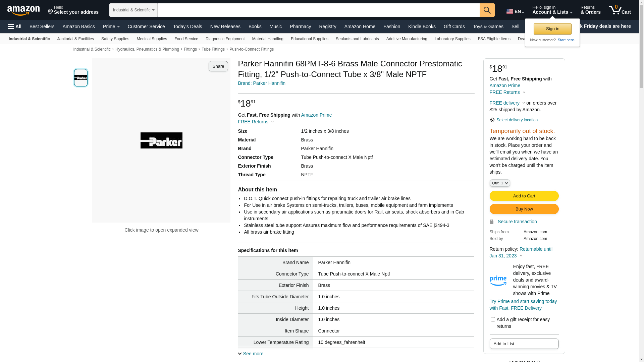
Task: Click the yellow Sign in button
Action: point(552,29)
